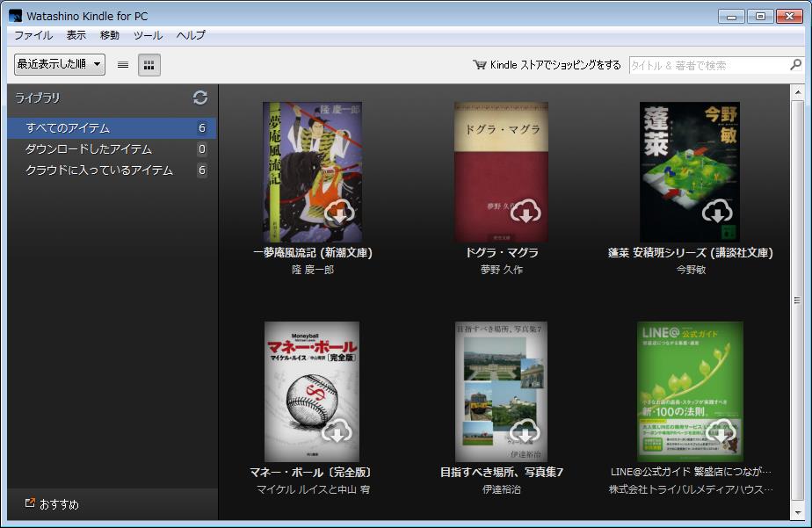Open the ツール menu
812x528 pixels.
149,35
